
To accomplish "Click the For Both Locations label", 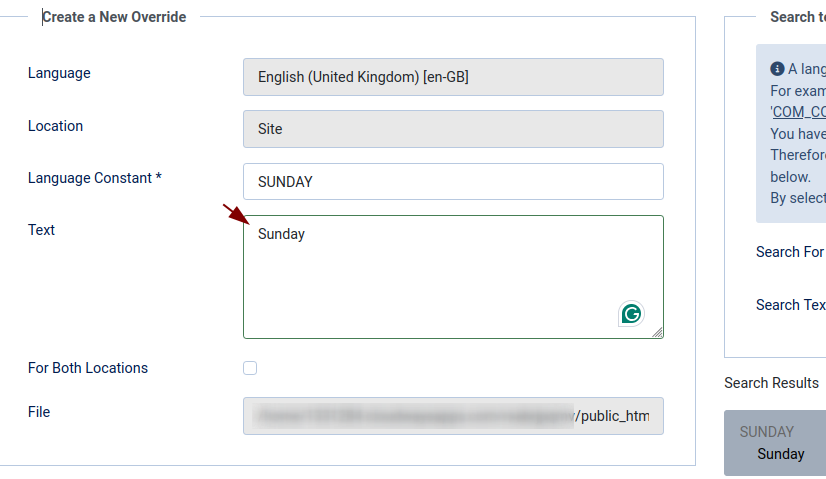I will 88,368.
